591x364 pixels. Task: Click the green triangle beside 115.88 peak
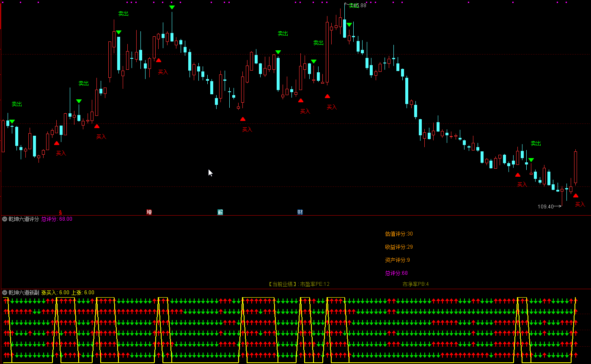click(x=349, y=25)
